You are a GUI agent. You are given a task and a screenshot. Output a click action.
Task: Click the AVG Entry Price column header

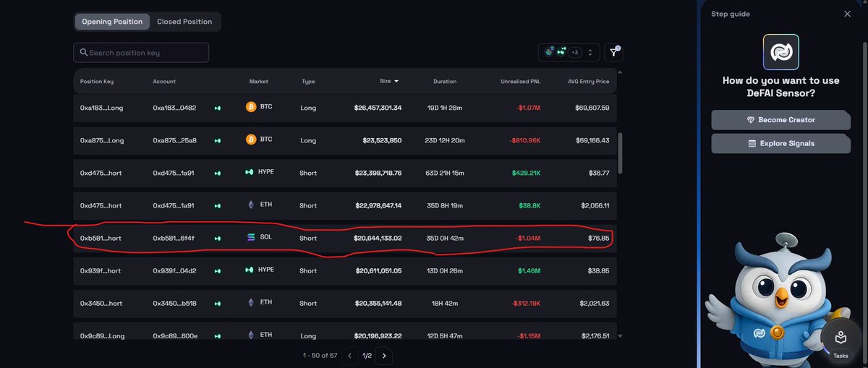[588, 82]
